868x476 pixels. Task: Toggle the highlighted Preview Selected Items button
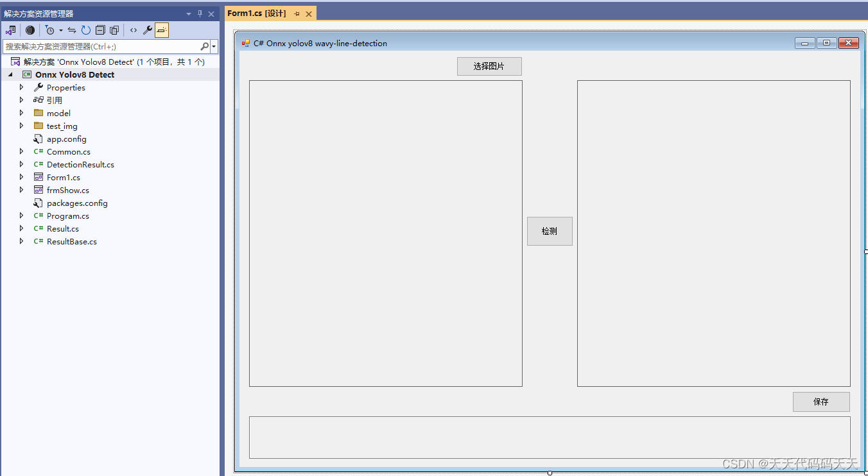161,30
